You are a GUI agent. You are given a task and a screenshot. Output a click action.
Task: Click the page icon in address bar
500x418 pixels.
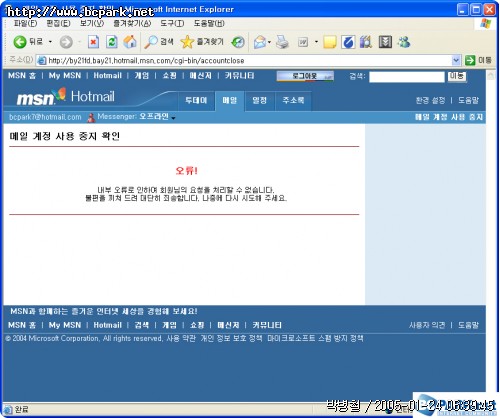pos(42,60)
